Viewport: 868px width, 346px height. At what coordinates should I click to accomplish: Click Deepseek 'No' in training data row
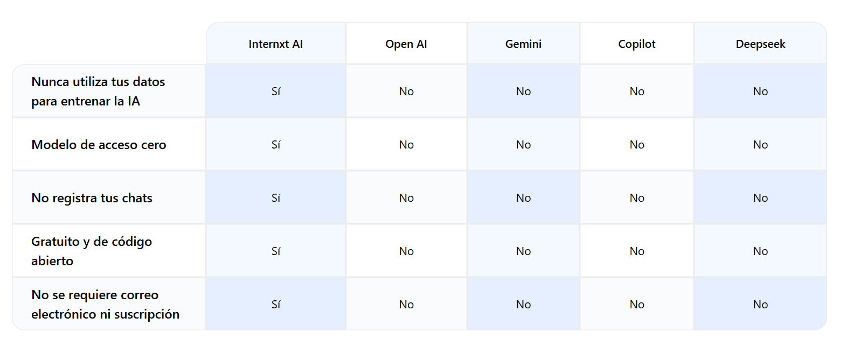[x=760, y=91]
